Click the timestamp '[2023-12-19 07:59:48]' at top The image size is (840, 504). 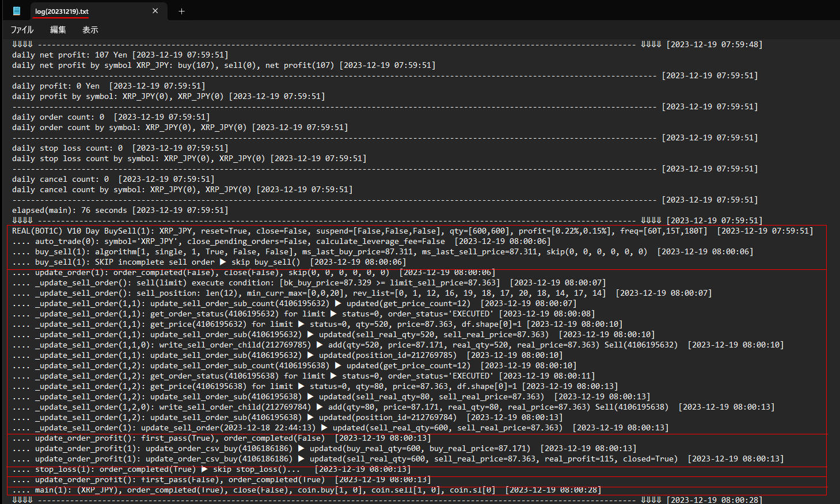pyautogui.click(x=714, y=44)
